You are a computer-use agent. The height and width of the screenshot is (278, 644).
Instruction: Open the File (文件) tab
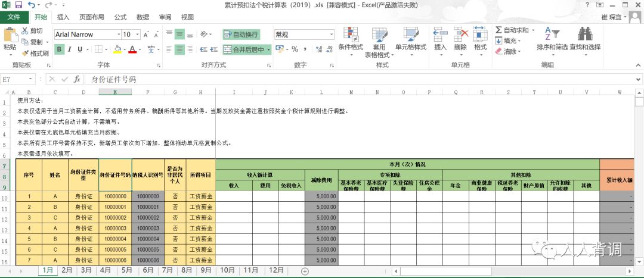[x=14, y=17]
